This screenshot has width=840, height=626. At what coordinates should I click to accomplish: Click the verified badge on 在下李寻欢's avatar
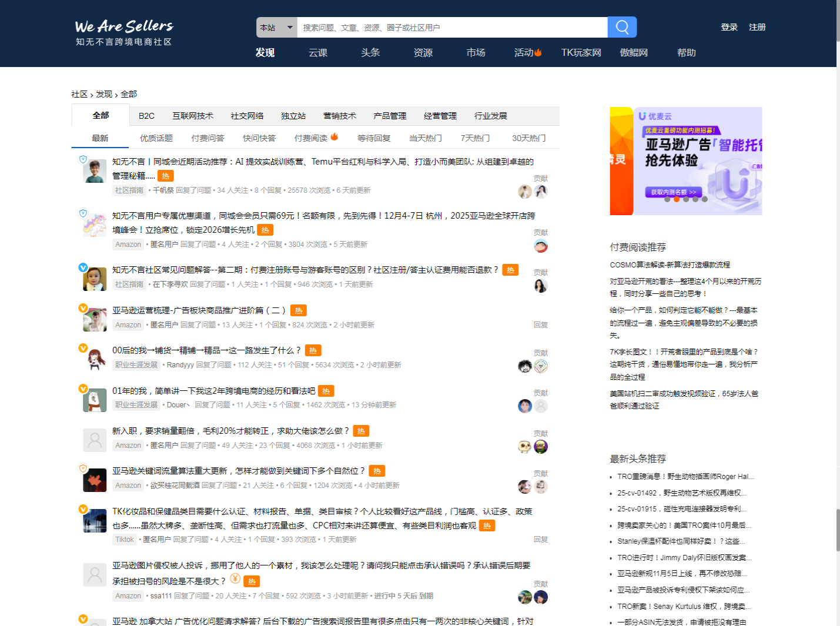click(82, 267)
